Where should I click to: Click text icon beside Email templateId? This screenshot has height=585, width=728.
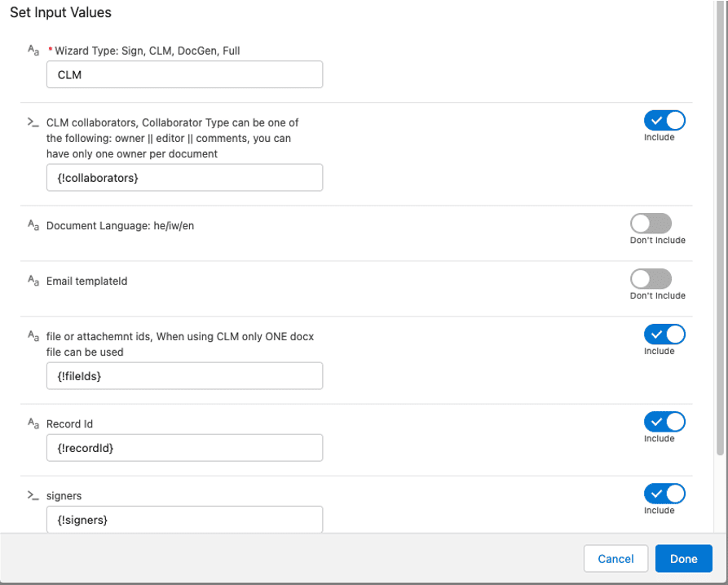click(33, 281)
